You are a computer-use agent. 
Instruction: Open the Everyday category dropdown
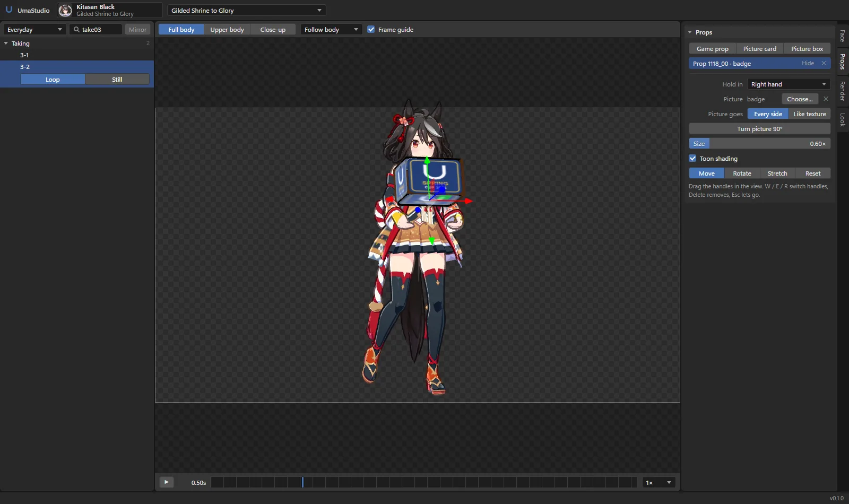(34, 30)
